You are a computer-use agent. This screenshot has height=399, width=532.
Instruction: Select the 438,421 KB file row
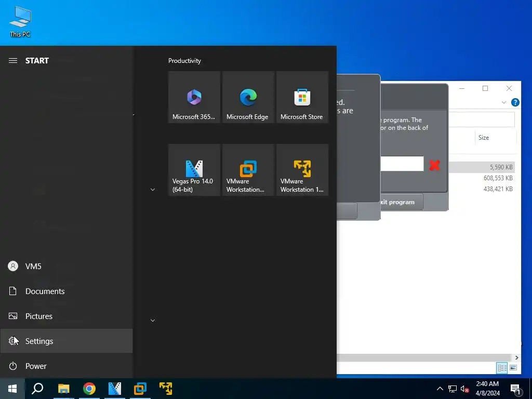[x=482, y=189]
